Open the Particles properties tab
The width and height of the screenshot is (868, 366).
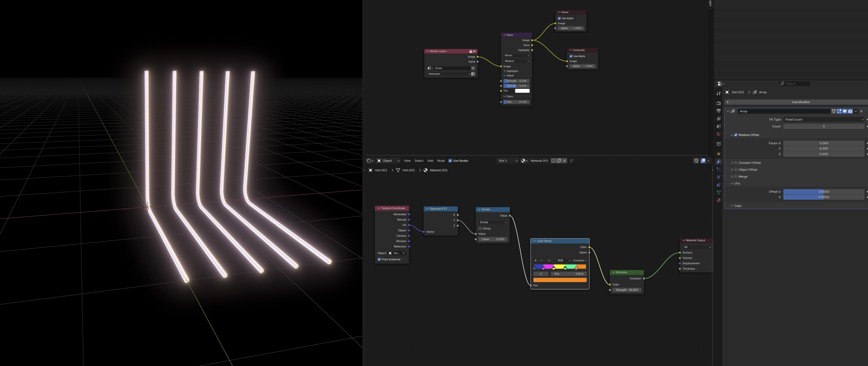pos(718,169)
